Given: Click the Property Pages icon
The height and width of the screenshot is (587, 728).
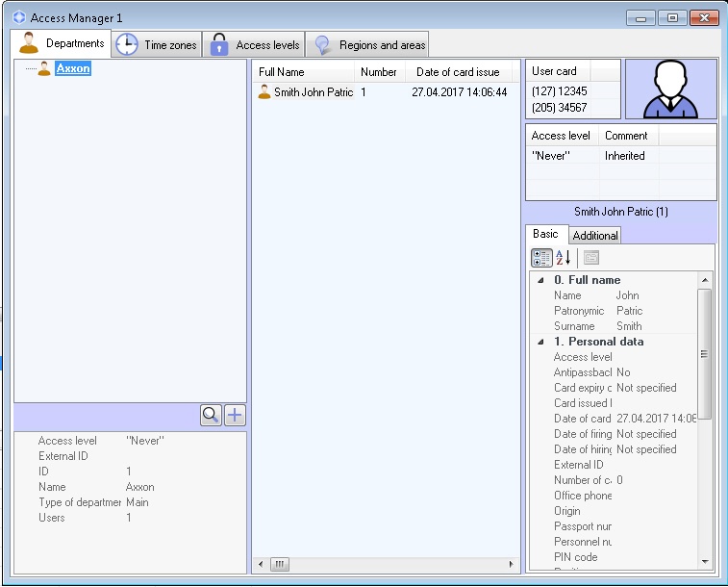Looking at the screenshot, I should click(590, 258).
